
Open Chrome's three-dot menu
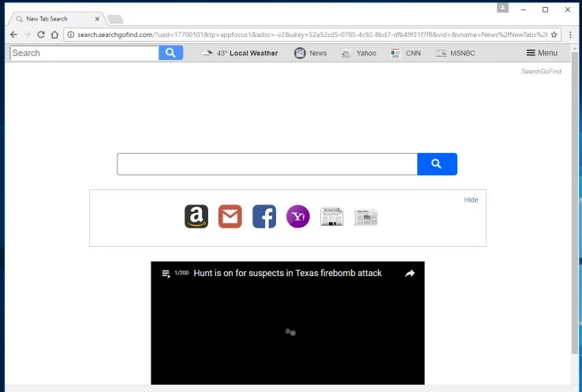[x=570, y=35]
